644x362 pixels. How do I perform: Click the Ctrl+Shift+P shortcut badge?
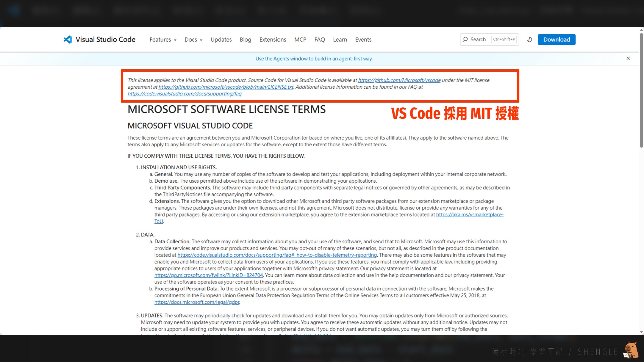(x=504, y=39)
